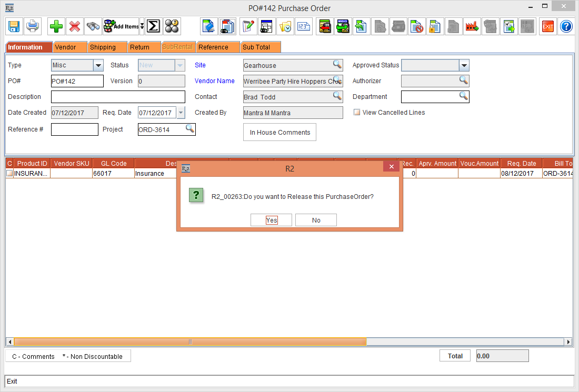
Task: Open the Add Items dropdown arrow
Action: point(142,26)
